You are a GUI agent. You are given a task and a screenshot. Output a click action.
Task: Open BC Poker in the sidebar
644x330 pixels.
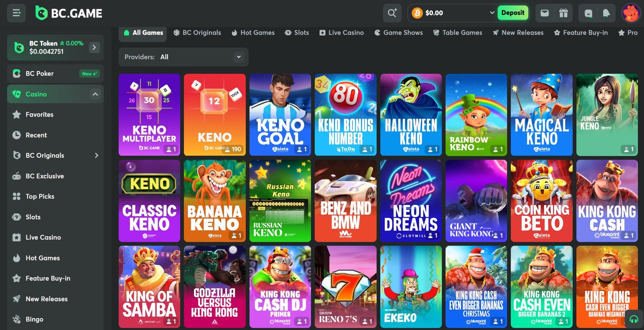pos(55,73)
